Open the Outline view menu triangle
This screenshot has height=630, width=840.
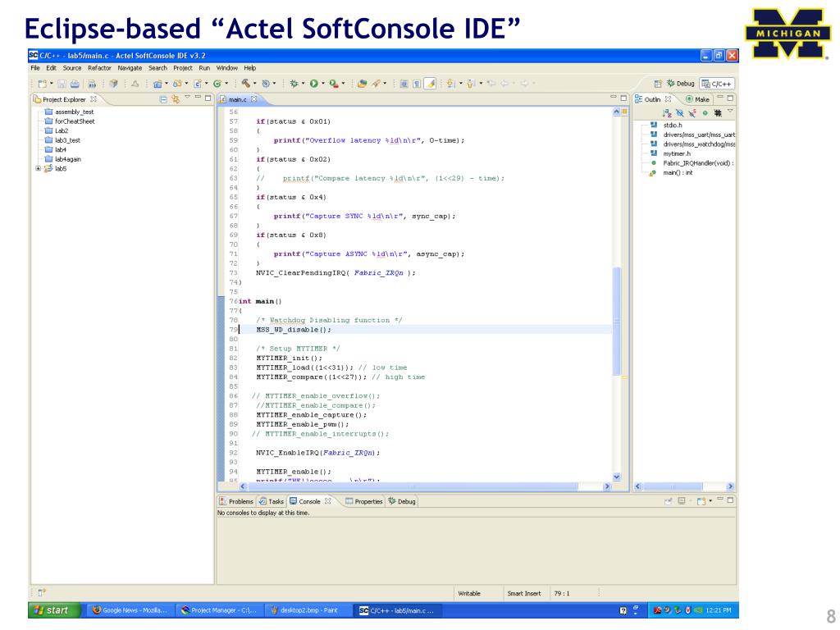point(730,111)
